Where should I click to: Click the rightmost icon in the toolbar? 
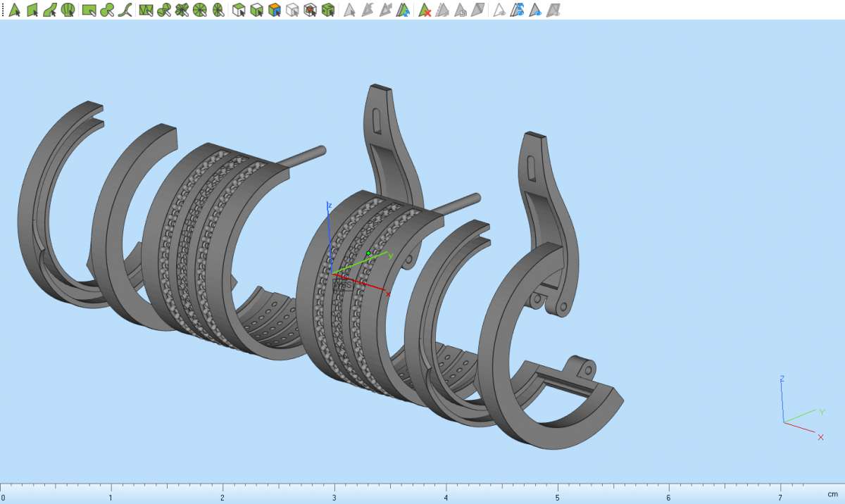[x=553, y=11]
